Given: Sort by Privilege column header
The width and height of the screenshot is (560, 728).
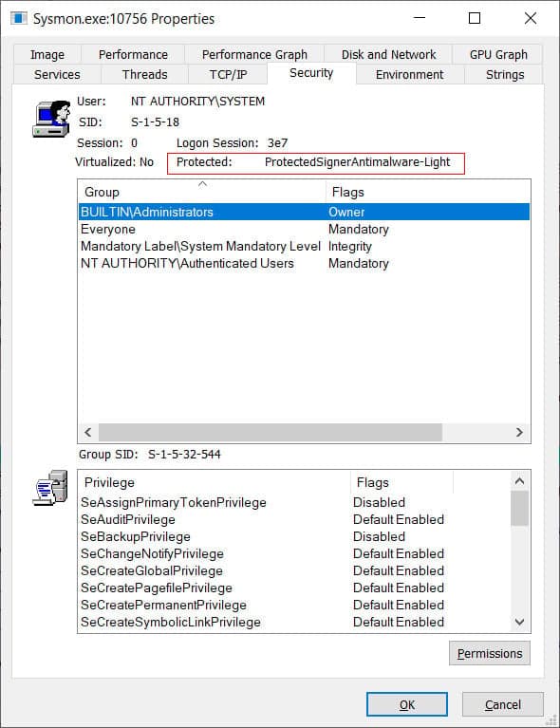Looking at the screenshot, I should (215, 482).
